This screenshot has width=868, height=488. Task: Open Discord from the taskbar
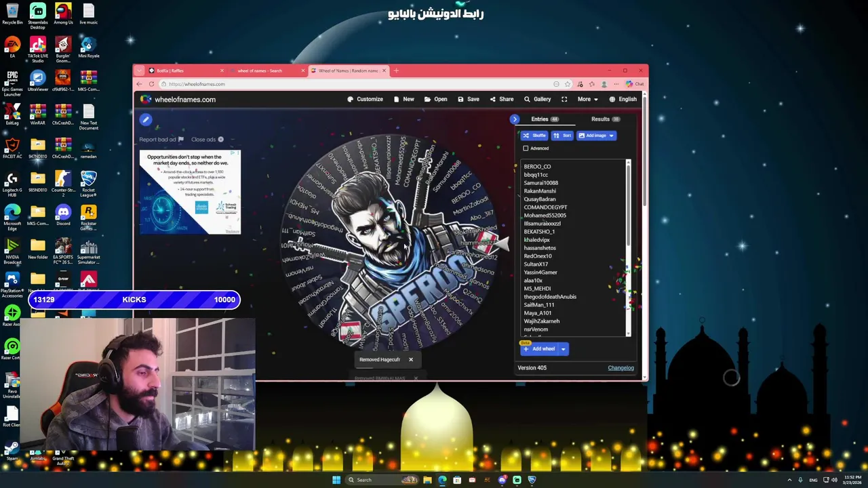pos(502,480)
